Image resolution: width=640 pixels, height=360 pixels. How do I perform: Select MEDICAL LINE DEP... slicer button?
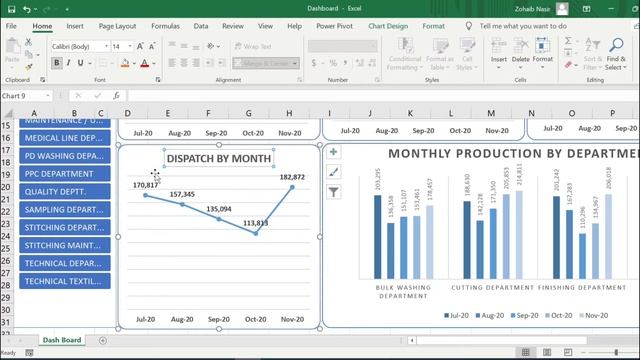pos(64,138)
